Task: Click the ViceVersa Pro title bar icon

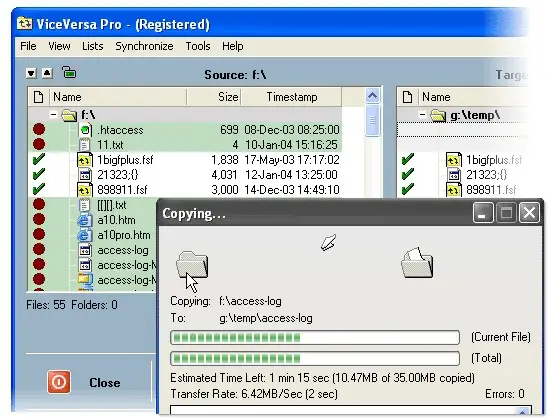Action: tap(25, 24)
